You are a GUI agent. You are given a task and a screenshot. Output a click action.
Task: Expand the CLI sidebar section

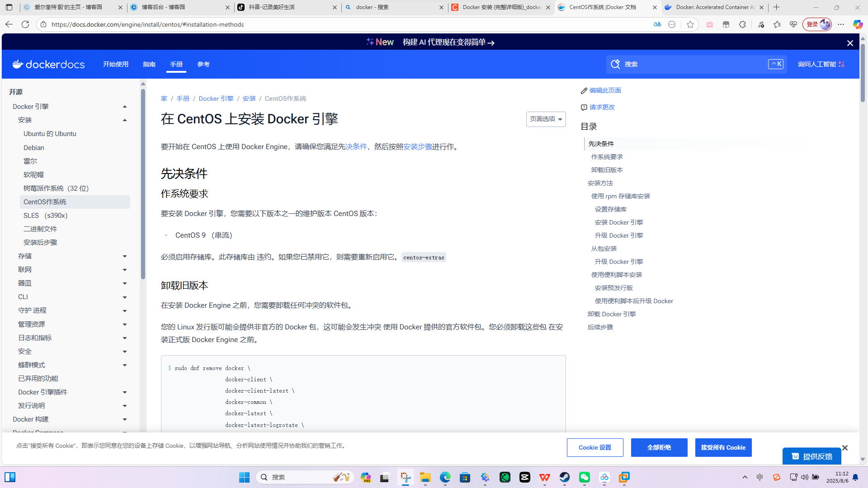coord(125,297)
